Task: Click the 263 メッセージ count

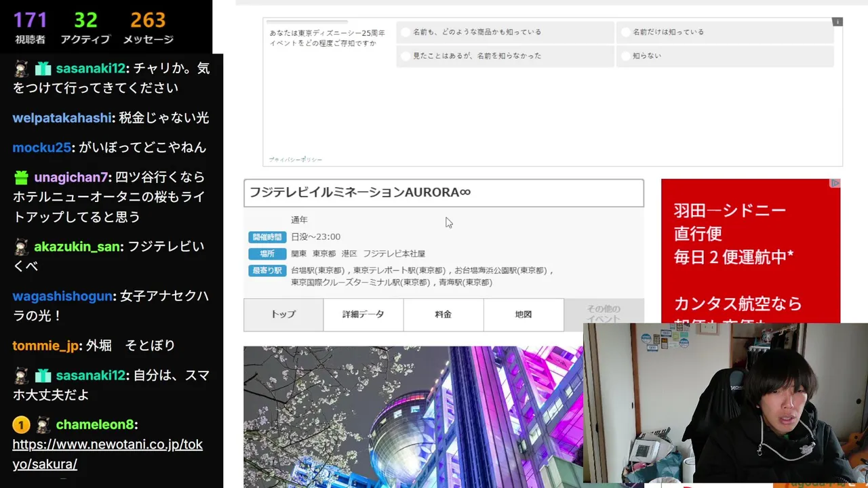Action: pos(148,28)
